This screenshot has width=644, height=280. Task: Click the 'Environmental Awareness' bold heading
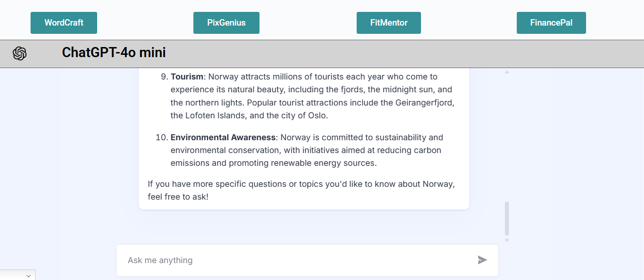[223, 137]
